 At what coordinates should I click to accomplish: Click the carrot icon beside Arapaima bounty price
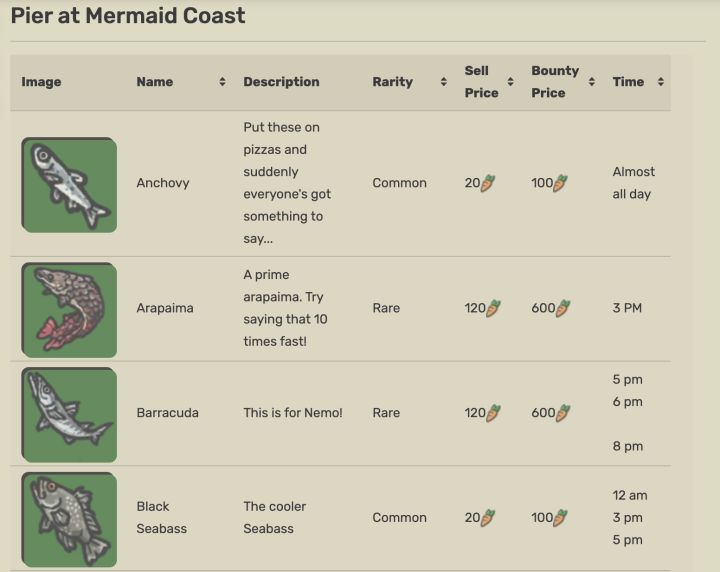[x=563, y=308]
